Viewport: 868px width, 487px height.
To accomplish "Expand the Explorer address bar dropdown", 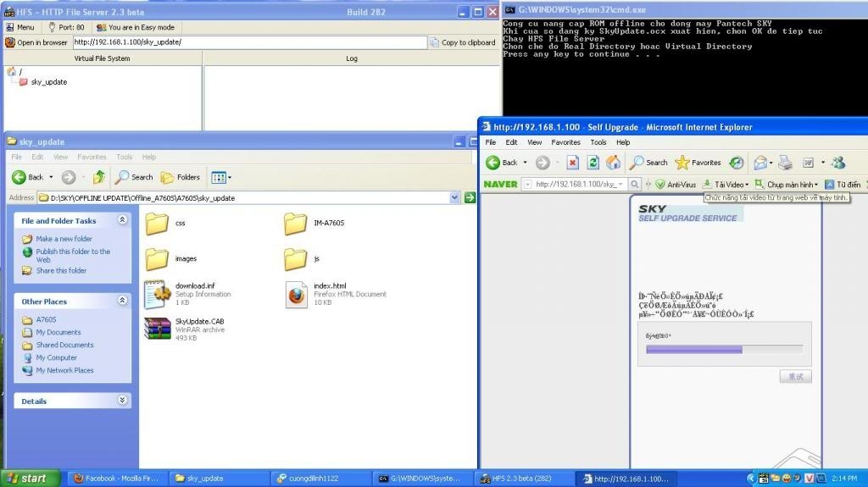I will [454, 197].
